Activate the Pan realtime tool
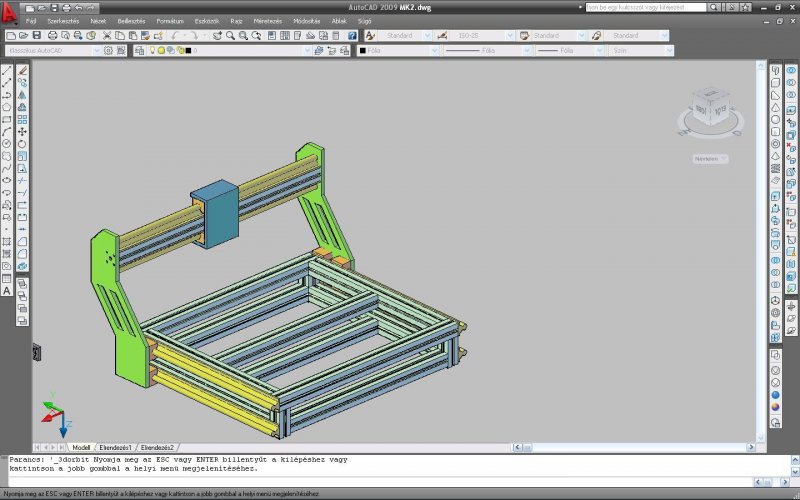The height and width of the screenshot is (500, 800). point(217,35)
